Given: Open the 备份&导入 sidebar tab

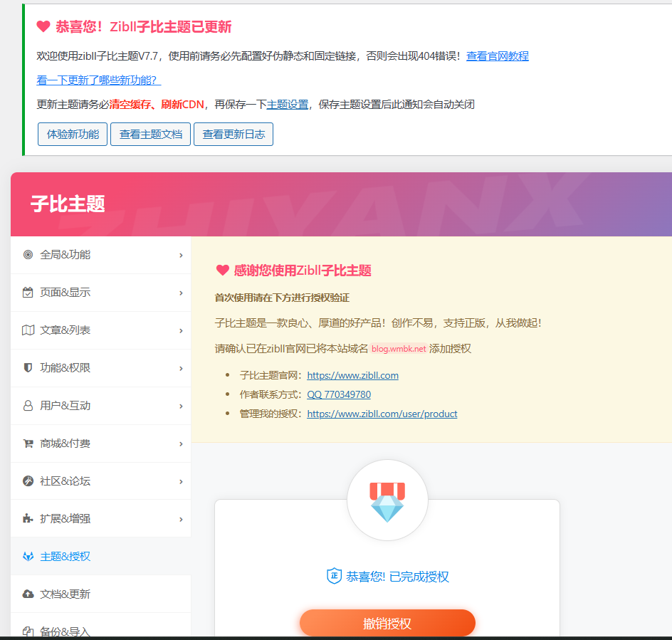Looking at the screenshot, I should 65,631.
